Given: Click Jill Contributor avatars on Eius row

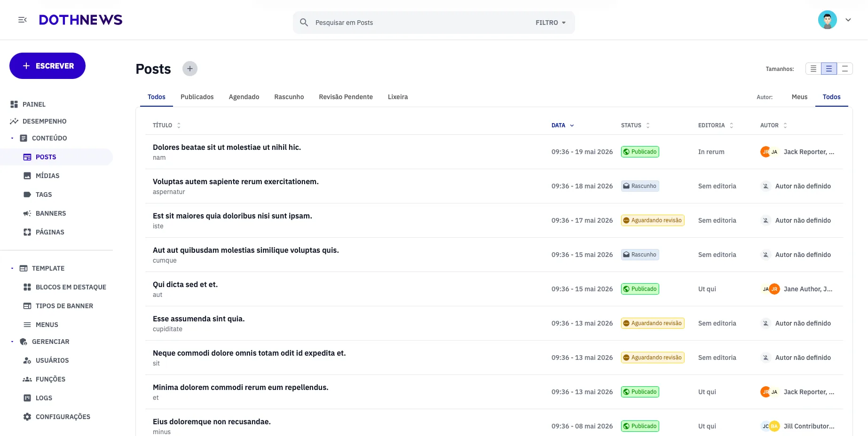Looking at the screenshot, I should [770, 426].
